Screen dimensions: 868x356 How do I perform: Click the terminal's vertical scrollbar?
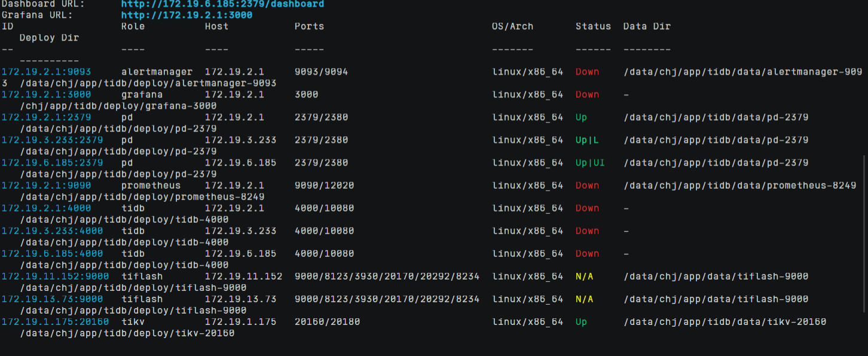(x=865, y=233)
